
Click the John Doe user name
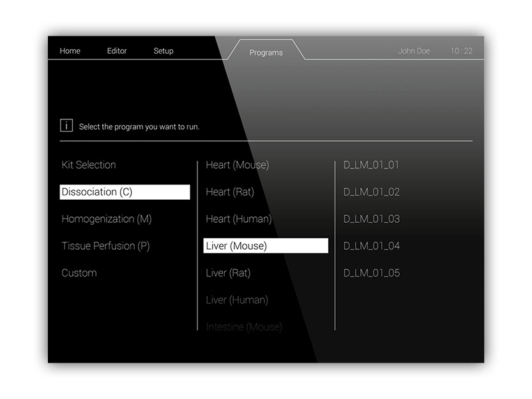[414, 51]
